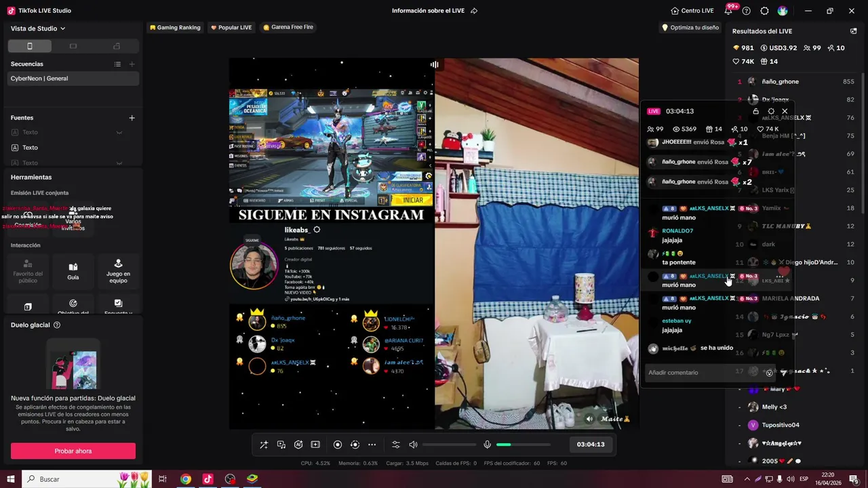Toggle visibility of the first Texto source
Viewport: 868px width, 488px height.
(x=119, y=132)
